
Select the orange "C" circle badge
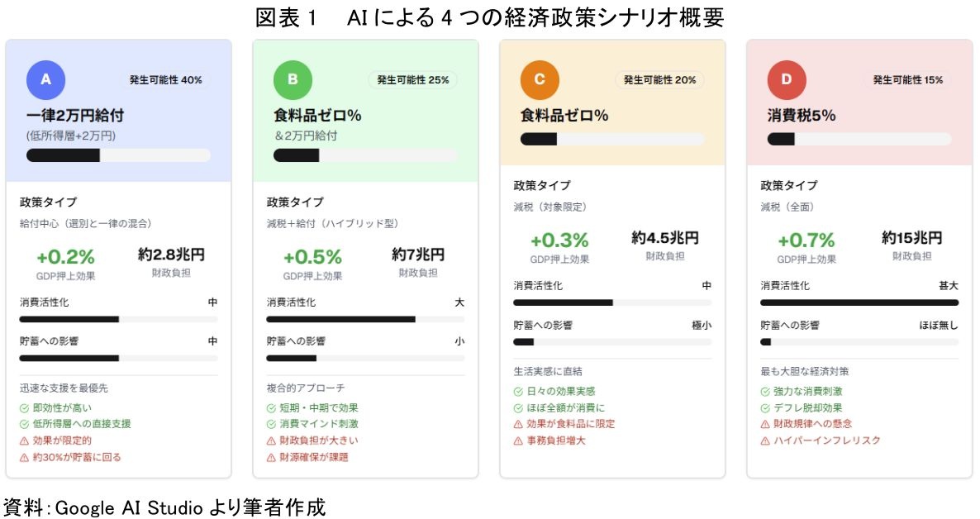[x=540, y=79]
